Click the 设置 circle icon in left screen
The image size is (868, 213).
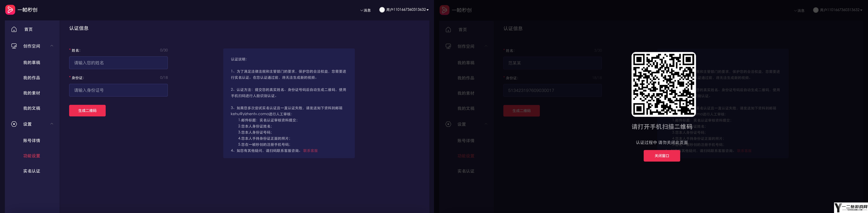14,124
